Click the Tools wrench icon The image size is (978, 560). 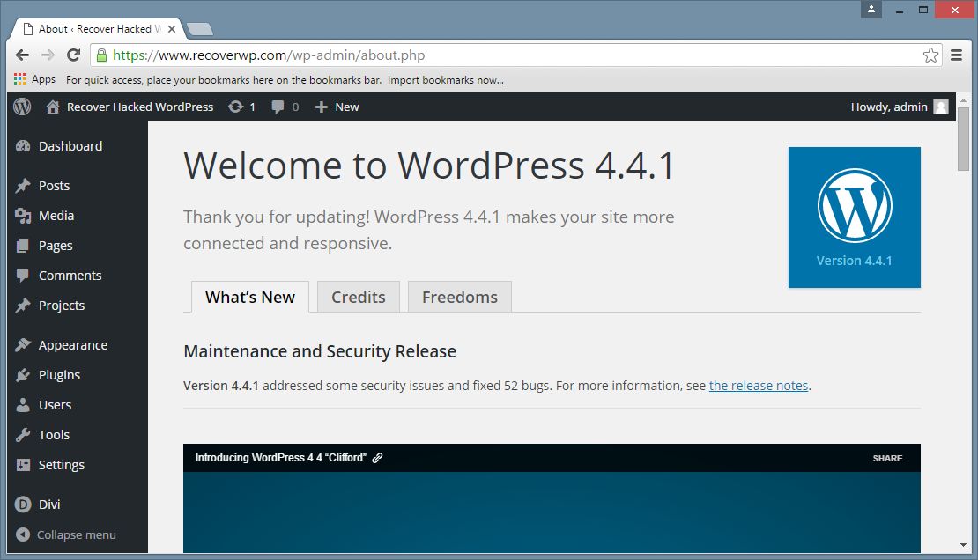point(23,435)
